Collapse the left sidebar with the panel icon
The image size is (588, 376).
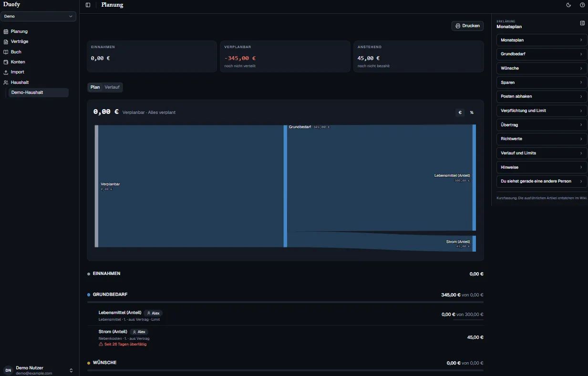point(88,5)
